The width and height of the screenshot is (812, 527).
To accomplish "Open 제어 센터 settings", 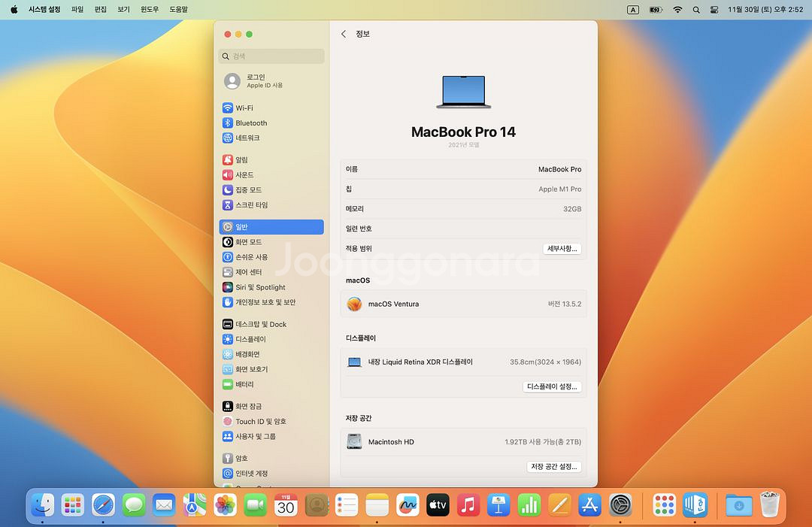I will [271, 272].
